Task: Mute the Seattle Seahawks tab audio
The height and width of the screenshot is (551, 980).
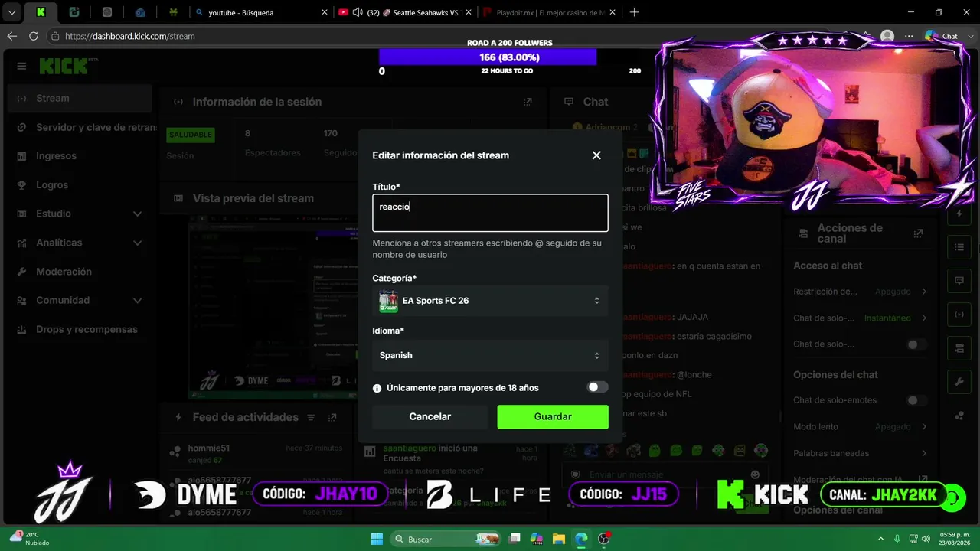Action: click(x=358, y=12)
